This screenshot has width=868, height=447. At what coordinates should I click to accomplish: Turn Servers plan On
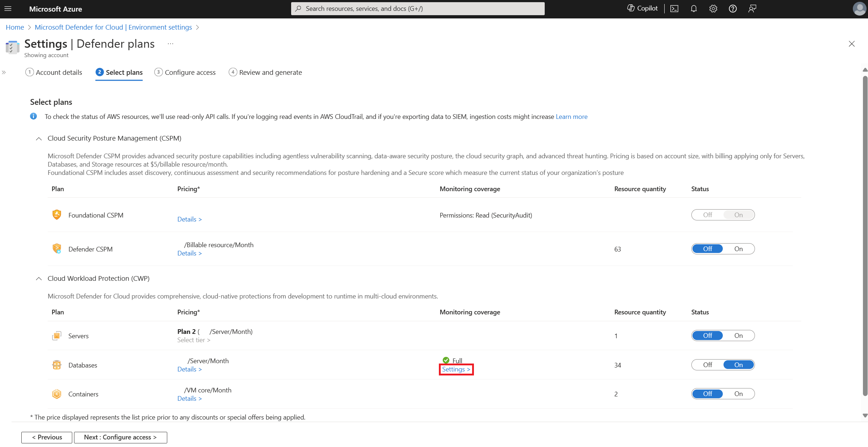[x=739, y=336]
